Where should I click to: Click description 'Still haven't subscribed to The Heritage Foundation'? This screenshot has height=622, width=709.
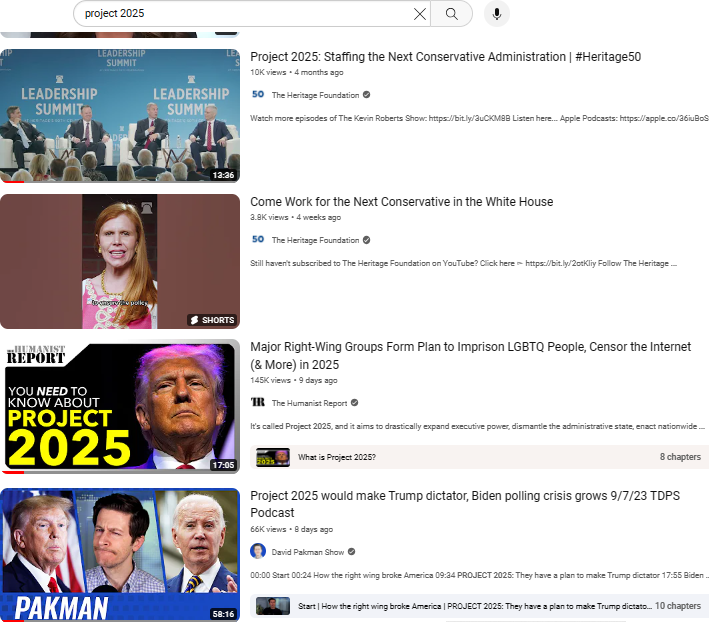pos(463,263)
